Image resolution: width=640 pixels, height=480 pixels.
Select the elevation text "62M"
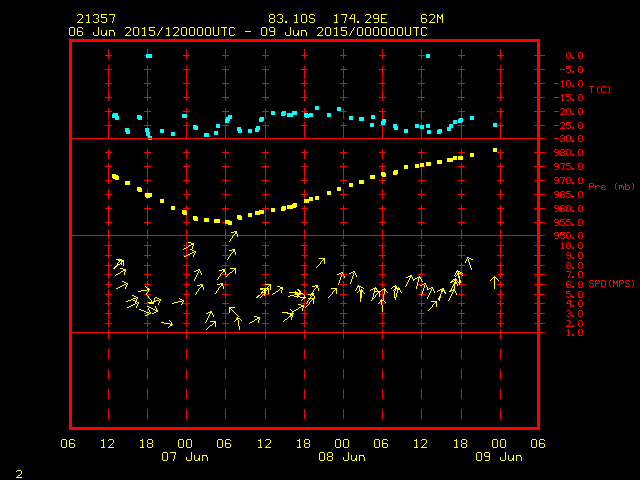[431, 19]
